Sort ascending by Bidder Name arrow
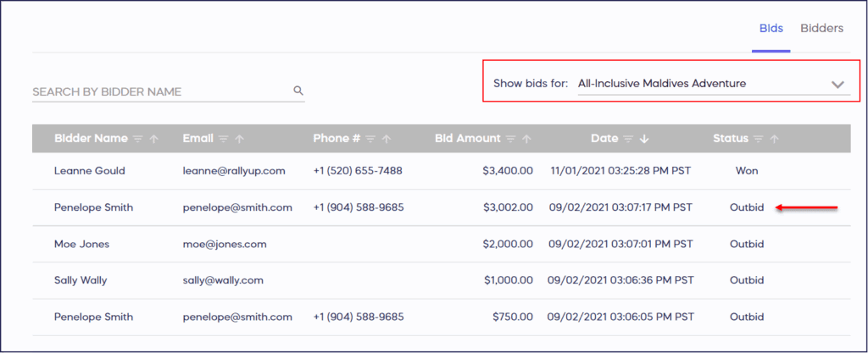The width and height of the screenshot is (868, 353). pos(154,139)
